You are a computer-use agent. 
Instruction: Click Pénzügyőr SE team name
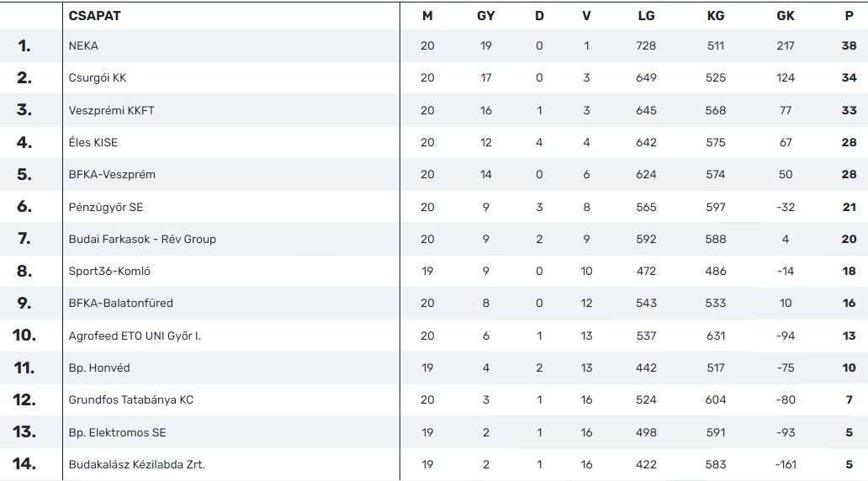coord(106,207)
